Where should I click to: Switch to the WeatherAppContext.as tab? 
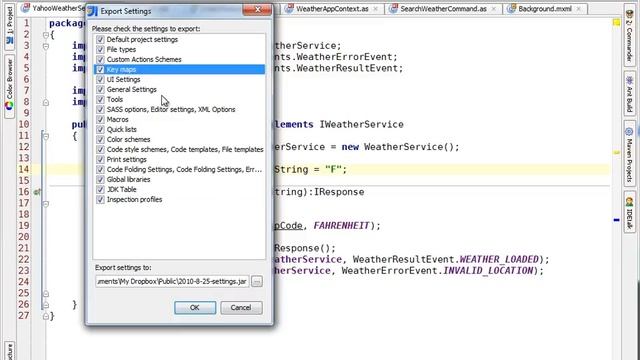click(332, 9)
